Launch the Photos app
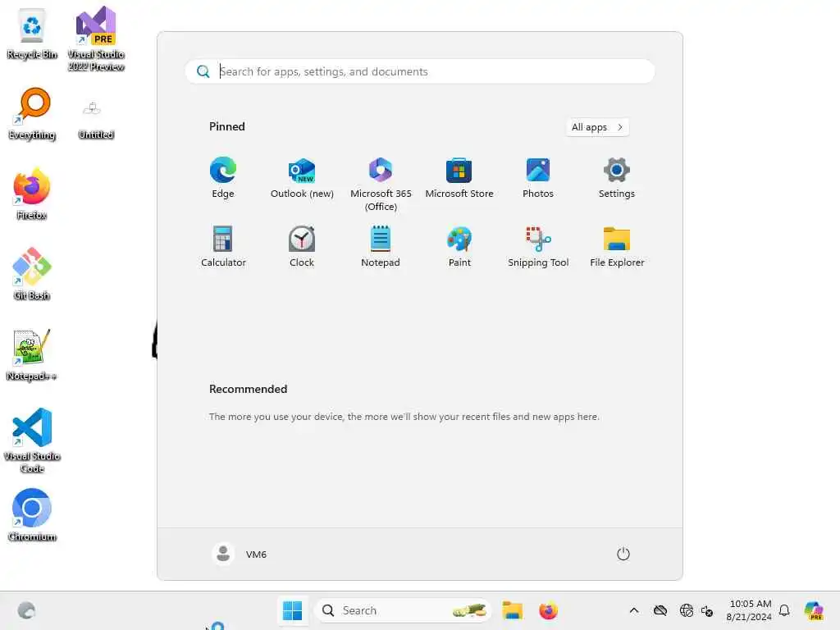The height and width of the screenshot is (630, 840). pos(538,178)
